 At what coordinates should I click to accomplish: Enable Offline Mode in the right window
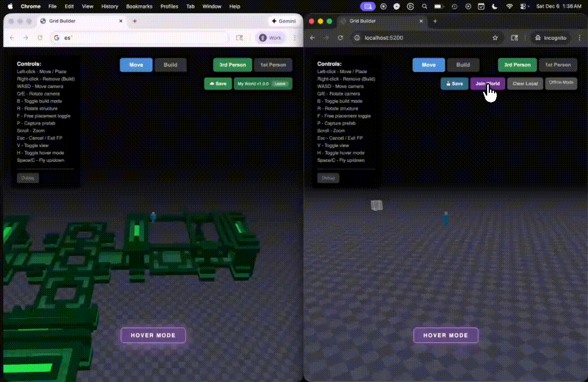click(x=561, y=83)
